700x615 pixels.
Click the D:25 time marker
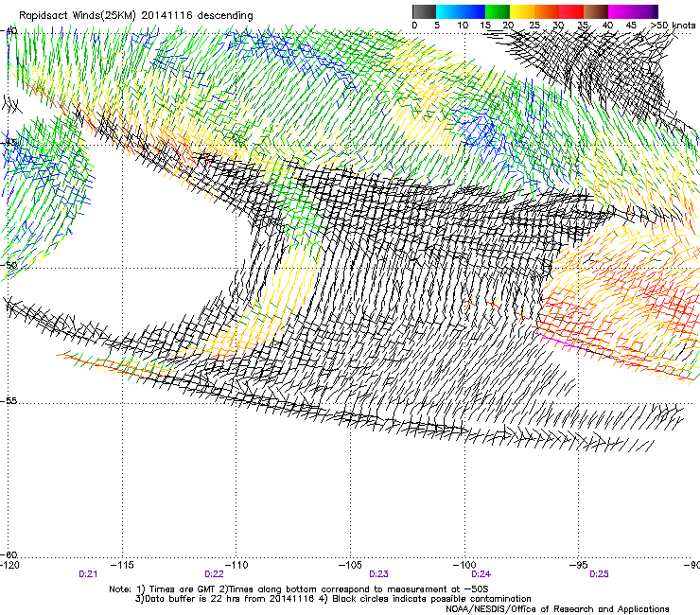[599, 574]
